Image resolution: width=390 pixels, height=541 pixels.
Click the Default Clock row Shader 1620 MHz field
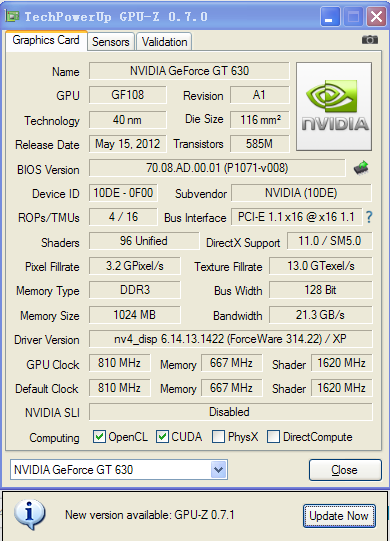(x=342, y=388)
